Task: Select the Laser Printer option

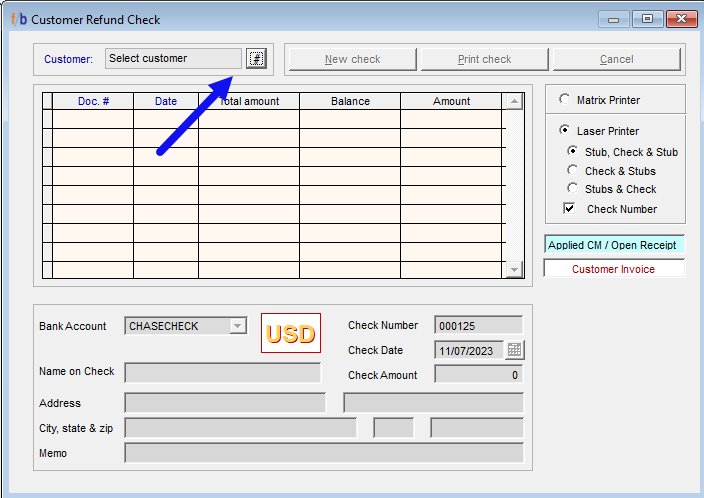Action: pos(565,131)
